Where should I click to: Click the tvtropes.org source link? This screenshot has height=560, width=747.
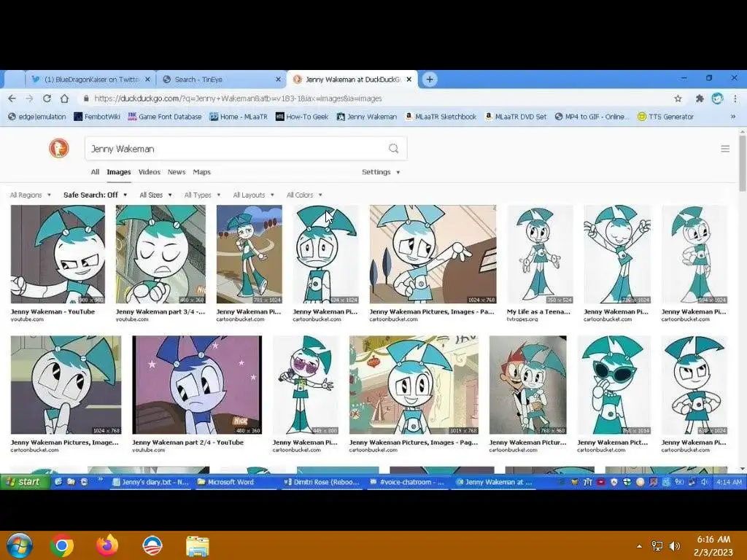[522, 319]
